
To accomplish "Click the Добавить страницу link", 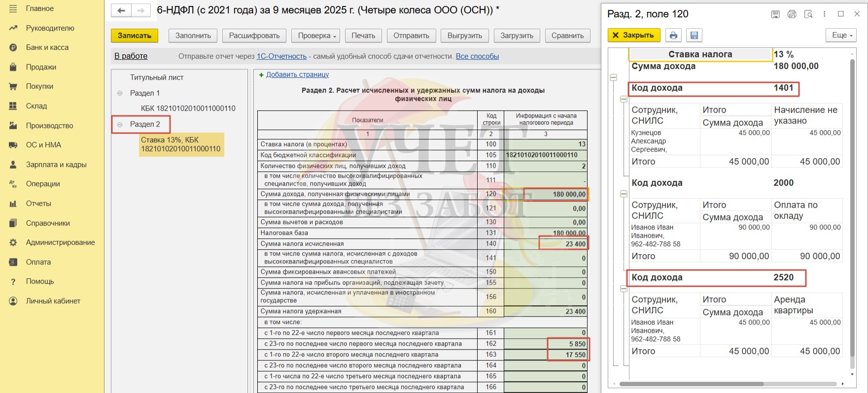I will 297,75.
